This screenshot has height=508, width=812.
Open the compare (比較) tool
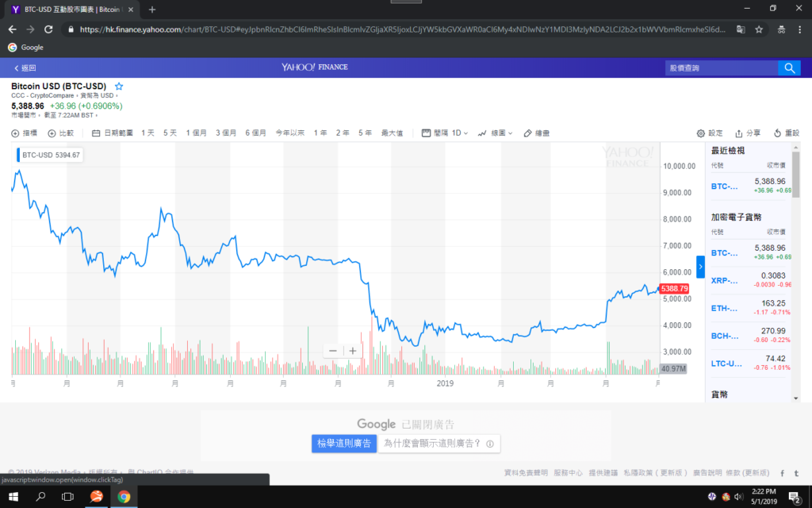(x=60, y=133)
